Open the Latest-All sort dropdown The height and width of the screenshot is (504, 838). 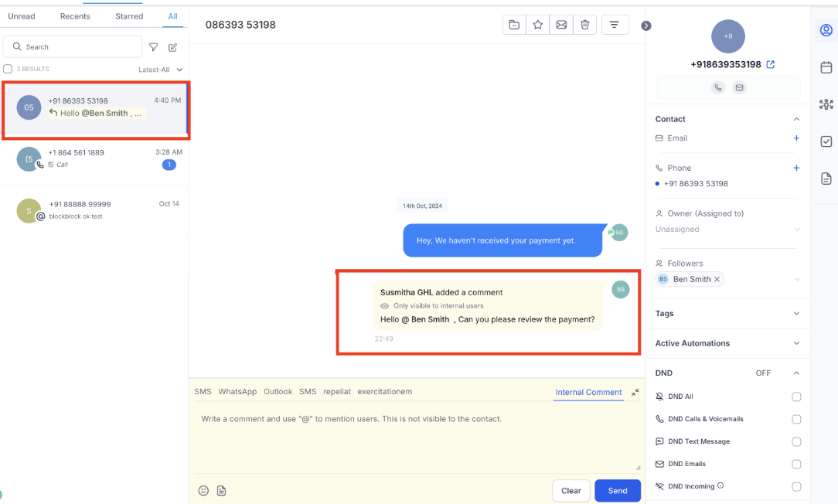(161, 70)
